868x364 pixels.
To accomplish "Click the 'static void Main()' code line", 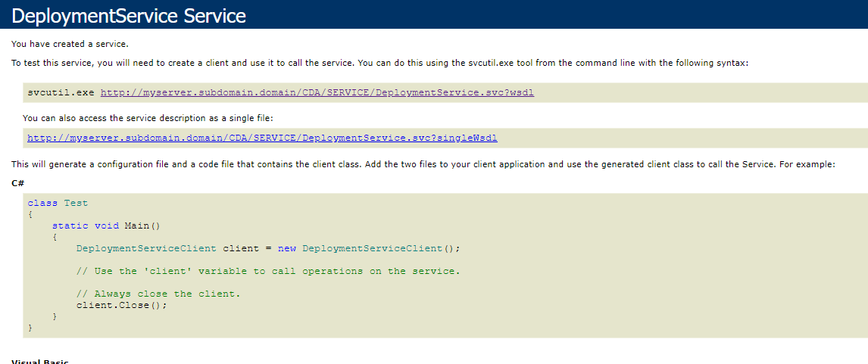I will (106, 226).
